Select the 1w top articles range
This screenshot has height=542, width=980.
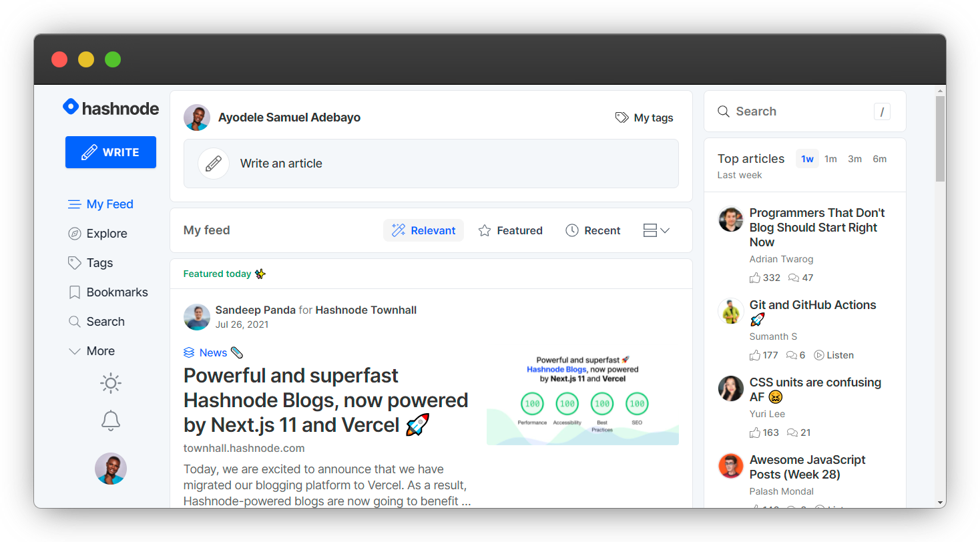point(807,159)
